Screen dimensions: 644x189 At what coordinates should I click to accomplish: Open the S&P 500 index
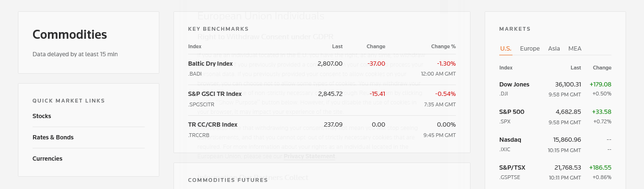pos(512,112)
